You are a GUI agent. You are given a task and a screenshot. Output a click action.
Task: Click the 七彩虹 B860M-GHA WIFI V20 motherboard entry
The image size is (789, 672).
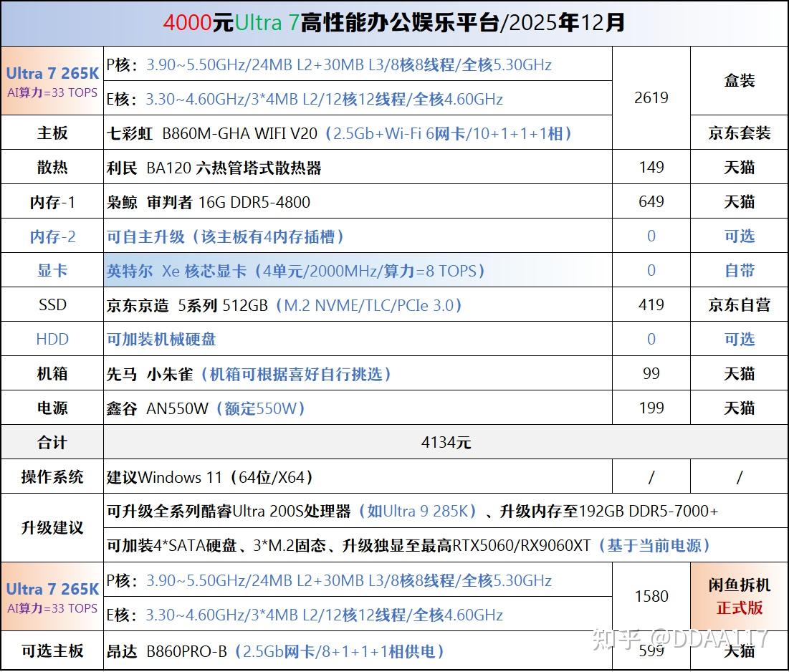(x=358, y=133)
